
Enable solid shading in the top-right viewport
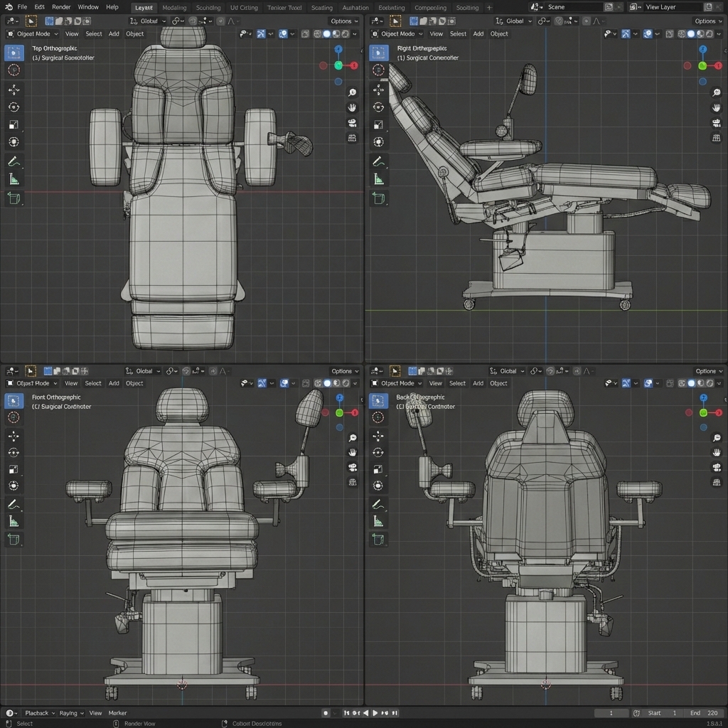coord(690,33)
